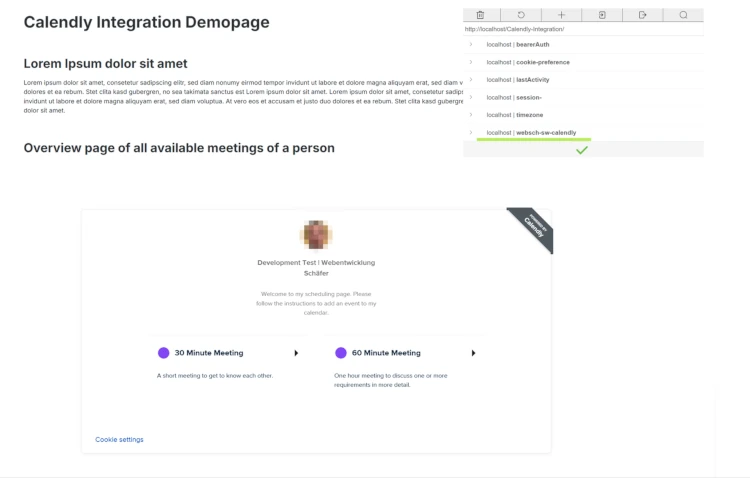Click the arrow next to 60 Minute Meeting
This screenshot has height=478, width=750.
click(473, 353)
